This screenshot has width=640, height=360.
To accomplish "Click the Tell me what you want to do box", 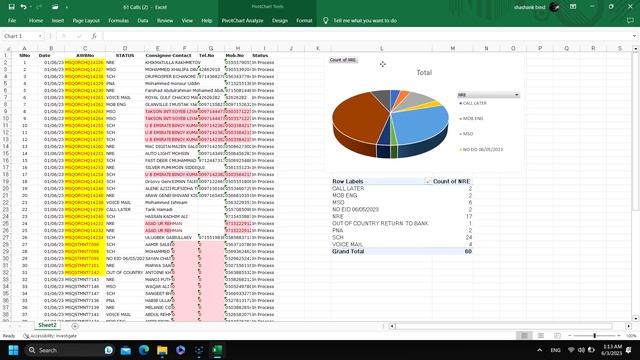I will coord(365,20).
